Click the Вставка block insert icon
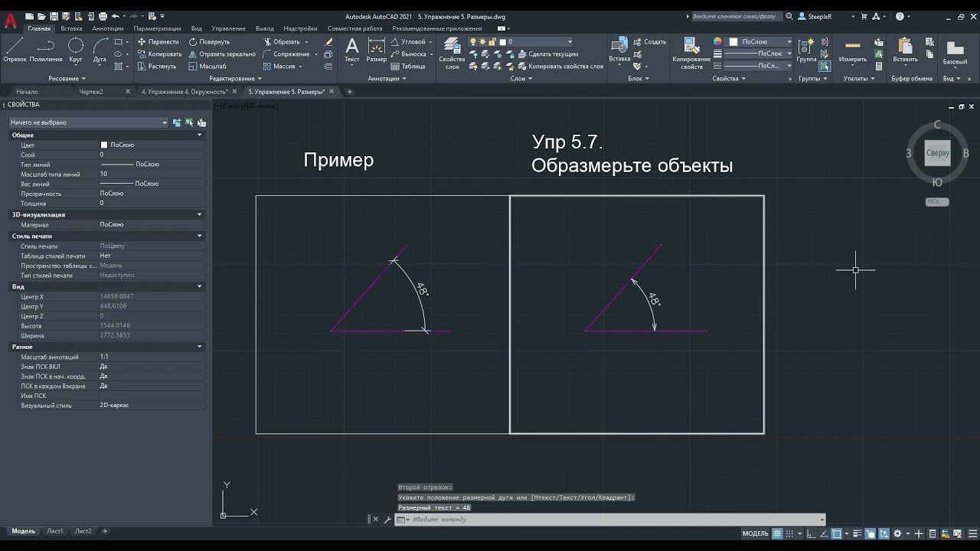This screenshot has width=980, height=551. tap(619, 50)
